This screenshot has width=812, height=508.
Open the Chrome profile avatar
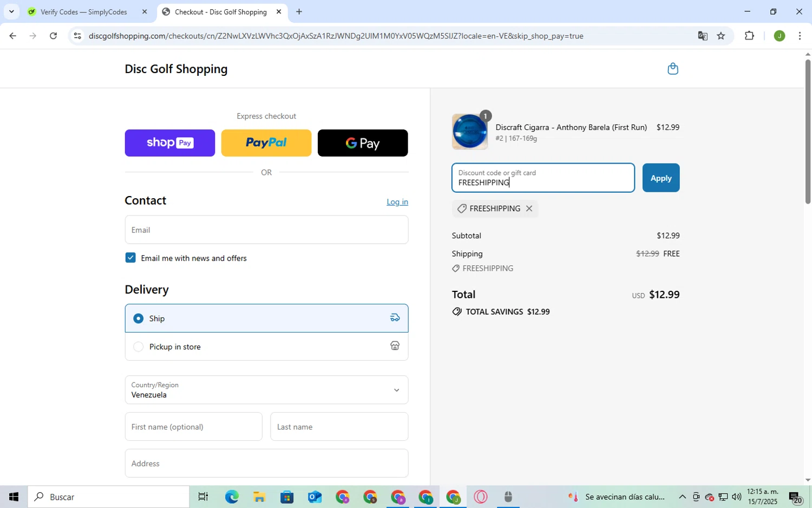point(780,36)
